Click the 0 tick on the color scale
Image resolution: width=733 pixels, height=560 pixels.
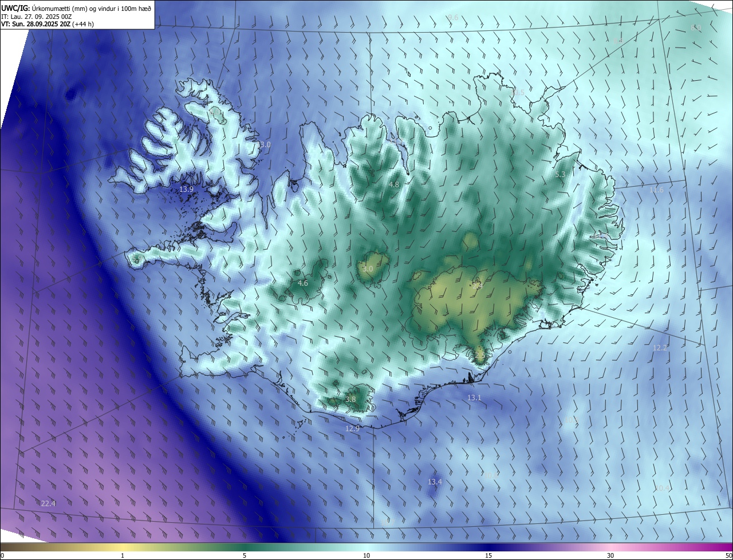[2, 556]
